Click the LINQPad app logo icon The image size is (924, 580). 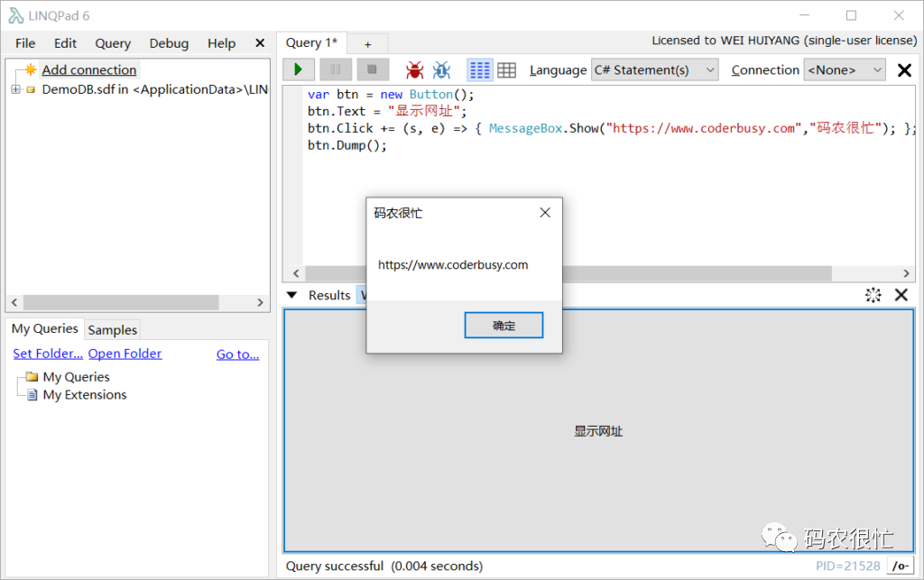pos(16,15)
